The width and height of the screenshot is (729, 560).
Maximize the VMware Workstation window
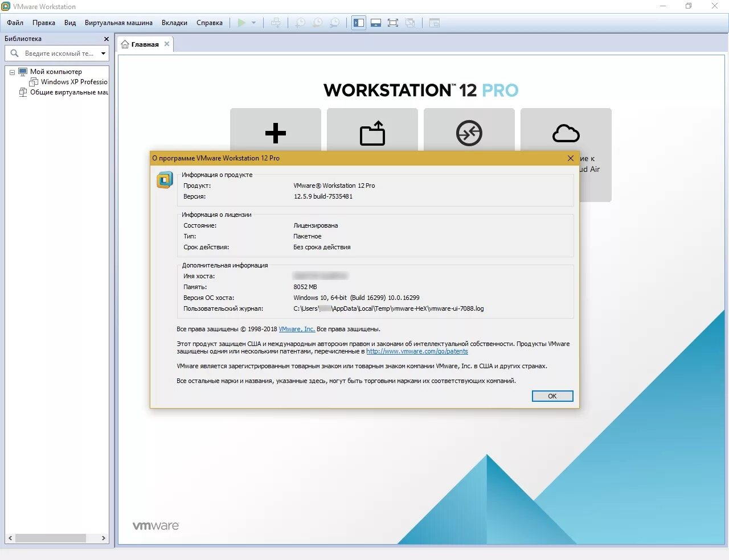click(x=689, y=6)
